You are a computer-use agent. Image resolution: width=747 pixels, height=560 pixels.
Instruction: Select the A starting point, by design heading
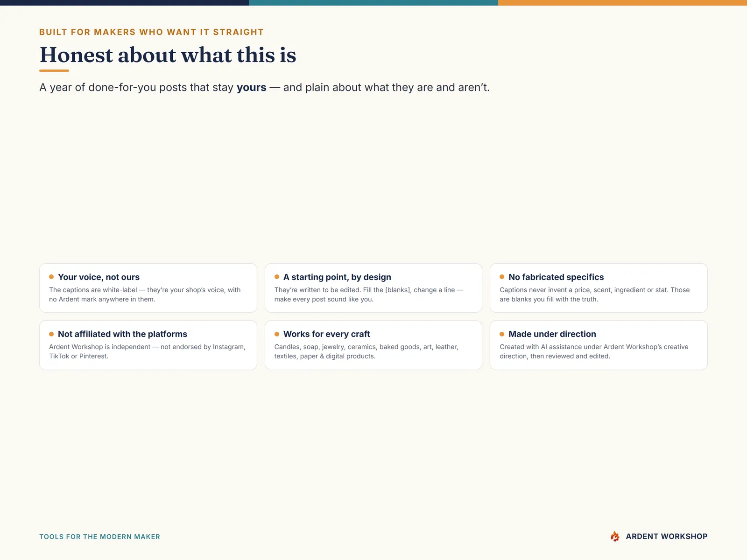tap(337, 277)
